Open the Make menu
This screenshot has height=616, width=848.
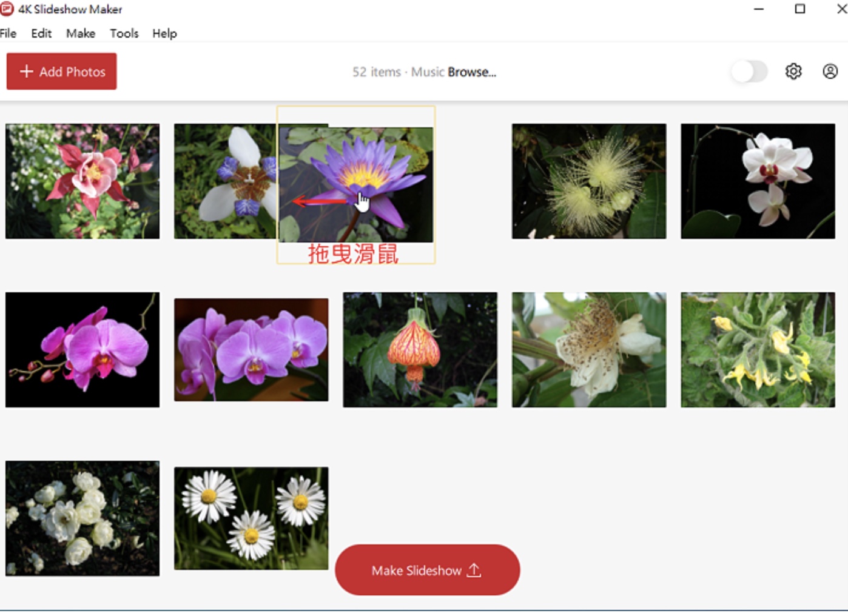81,33
